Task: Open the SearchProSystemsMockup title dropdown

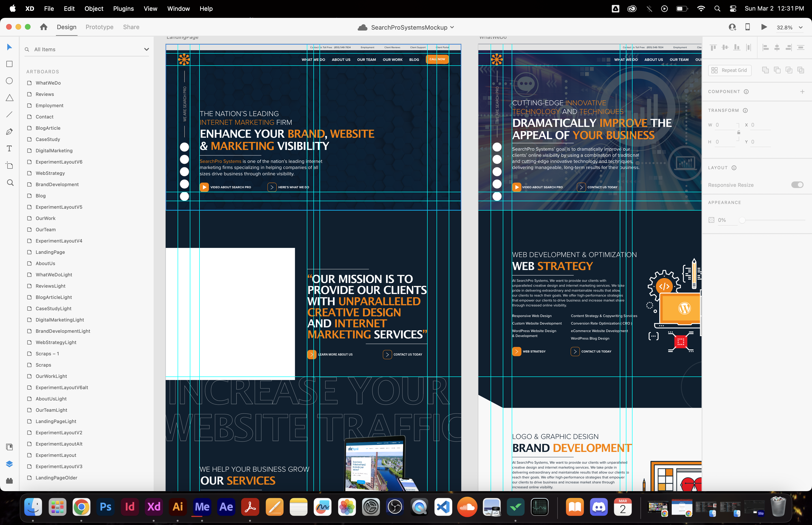Action: pos(452,27)
